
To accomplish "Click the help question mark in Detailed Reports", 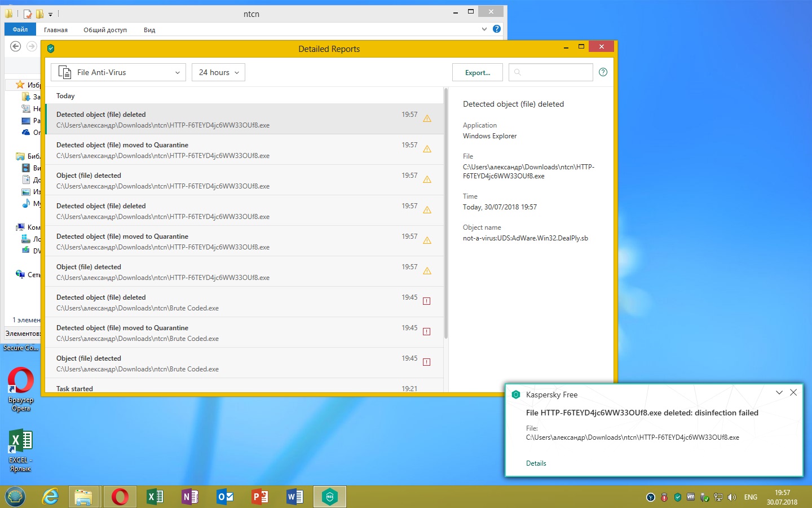I will click(603, 72).
